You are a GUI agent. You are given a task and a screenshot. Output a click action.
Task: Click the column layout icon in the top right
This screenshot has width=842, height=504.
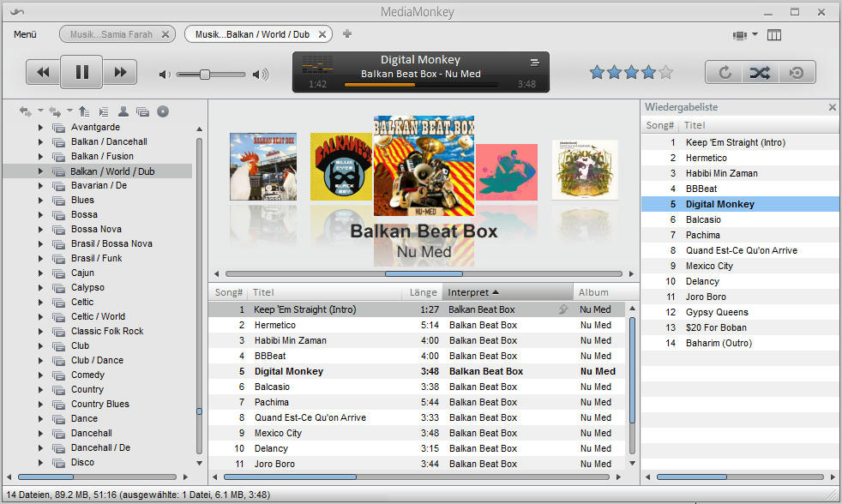point(773,35)
